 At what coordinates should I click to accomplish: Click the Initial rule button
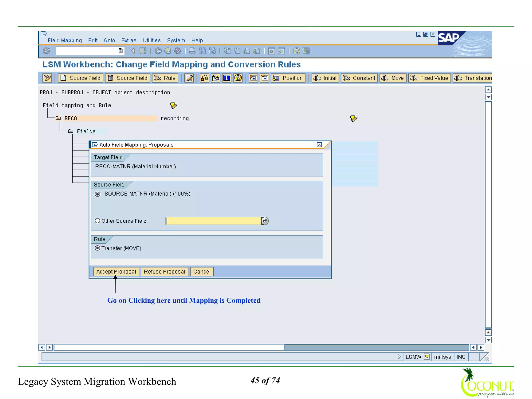tap(325, 78)
